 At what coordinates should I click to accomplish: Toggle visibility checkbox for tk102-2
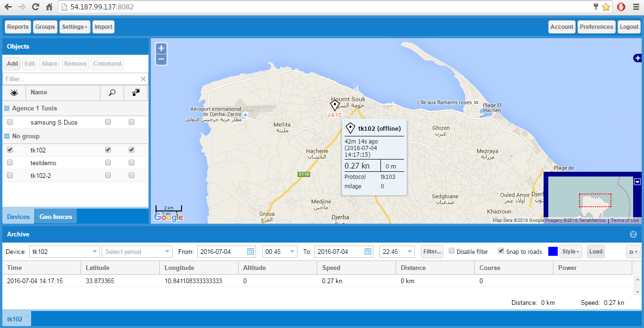(x=10, y=176)
